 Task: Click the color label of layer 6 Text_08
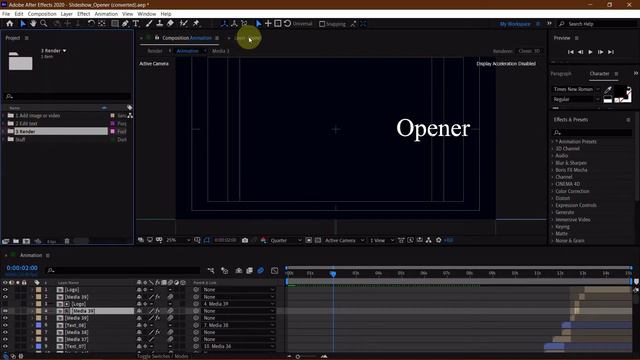(x=38, y=325)
